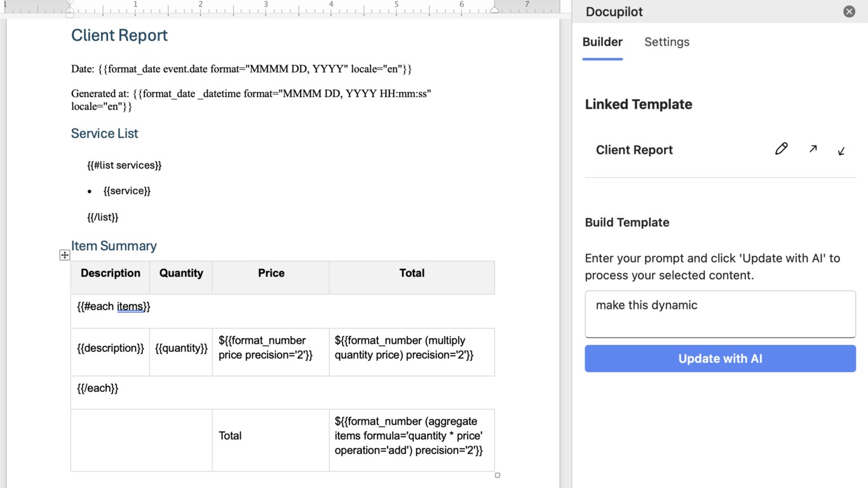Click the {{service}} bullet list item
The width and height of the screenshot is (868, 488).
click(x=127, y=191)
